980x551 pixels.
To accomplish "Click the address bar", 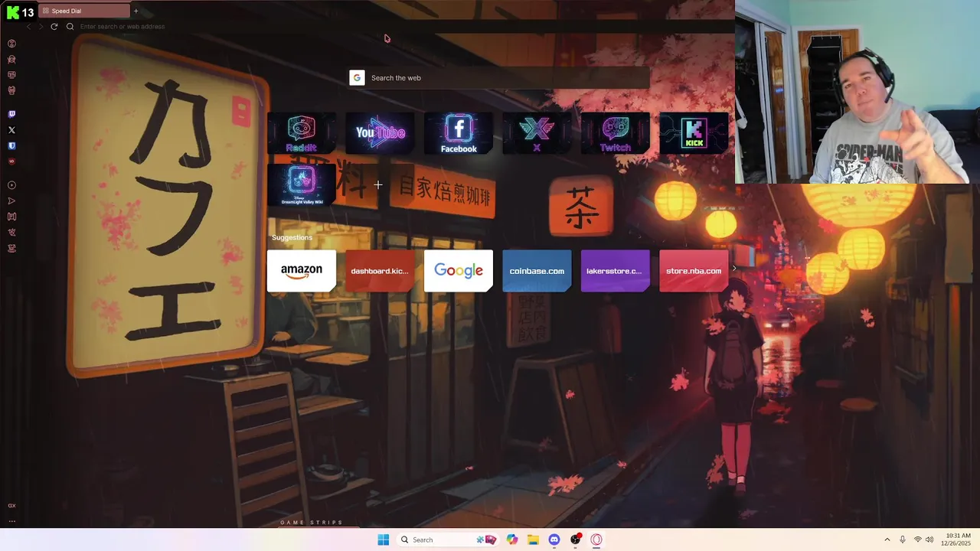I will (x=398, y=26).
